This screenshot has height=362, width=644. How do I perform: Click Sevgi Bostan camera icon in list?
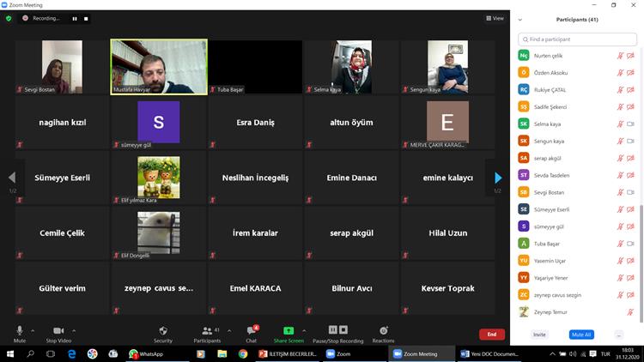click(630, 192)
